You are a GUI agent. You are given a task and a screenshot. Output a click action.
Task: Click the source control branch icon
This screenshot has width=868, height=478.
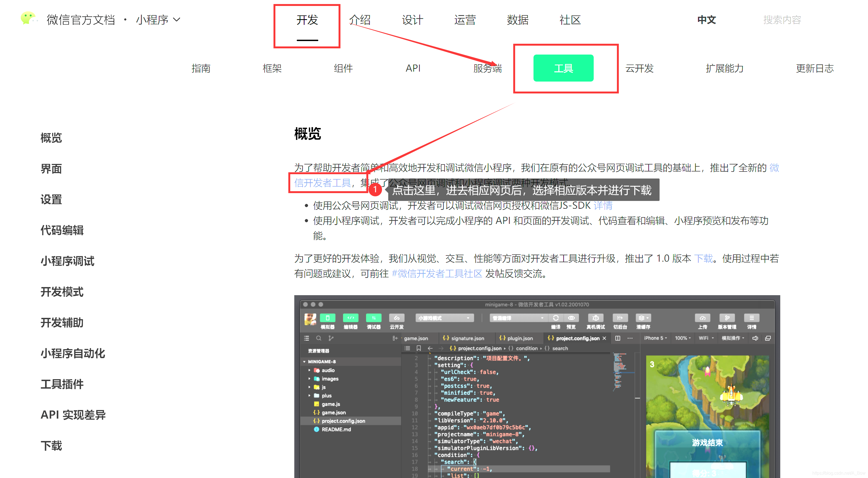pyautogui.click(x=331, y=338)
